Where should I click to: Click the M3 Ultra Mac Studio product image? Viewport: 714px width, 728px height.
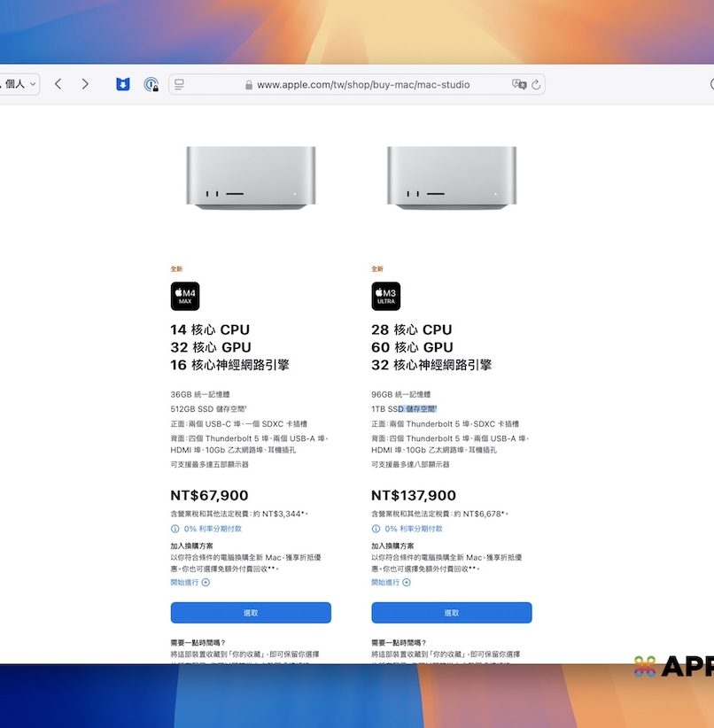(452, 177)
